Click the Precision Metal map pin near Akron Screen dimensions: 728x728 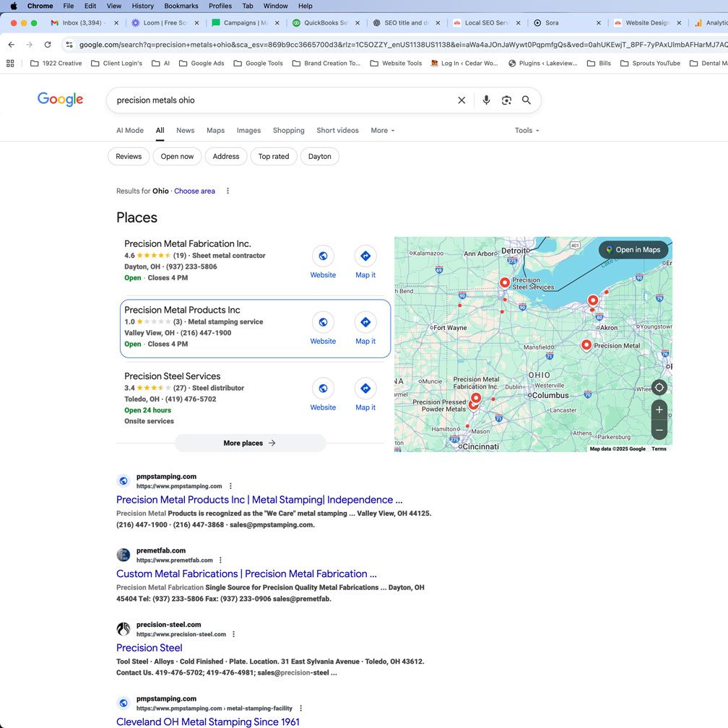pos(586,345)
